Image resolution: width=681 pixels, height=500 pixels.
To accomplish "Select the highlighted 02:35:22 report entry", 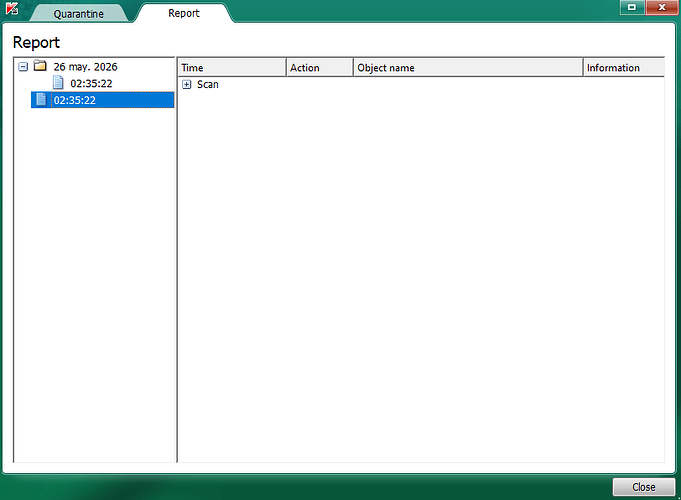I will (x=102, y=100).
